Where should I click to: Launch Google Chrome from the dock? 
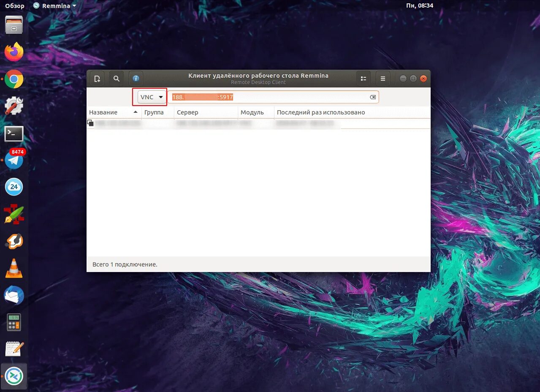[14, 79]
